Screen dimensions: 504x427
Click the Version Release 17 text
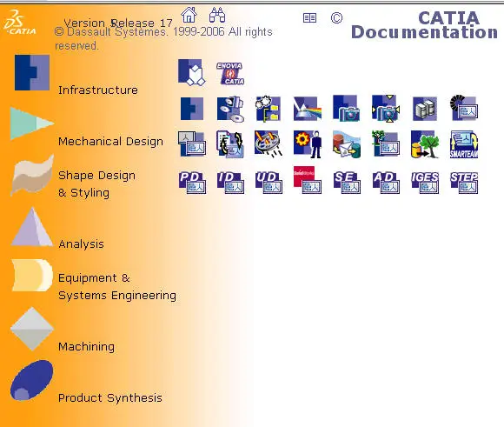(118, 23)
